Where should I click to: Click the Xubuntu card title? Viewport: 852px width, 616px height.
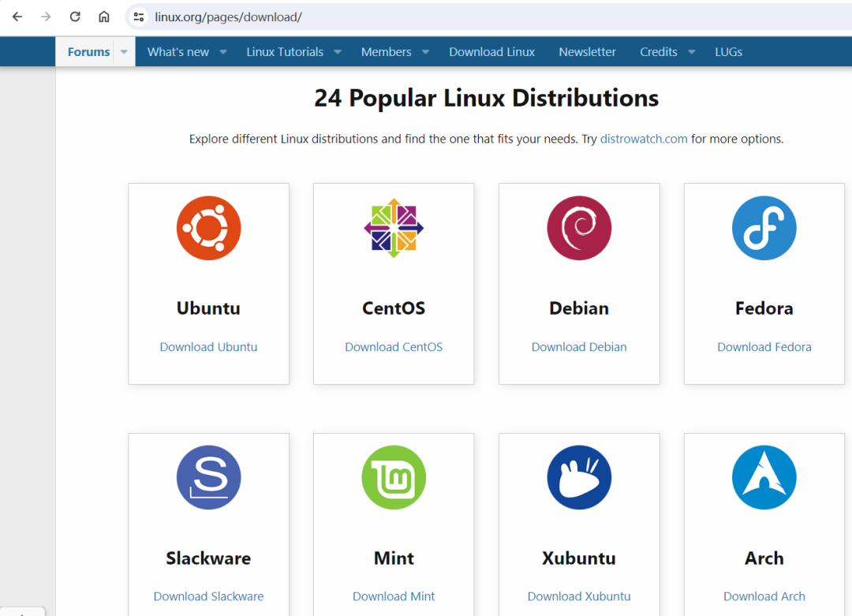pyautogui.click(x=579, y=558)
